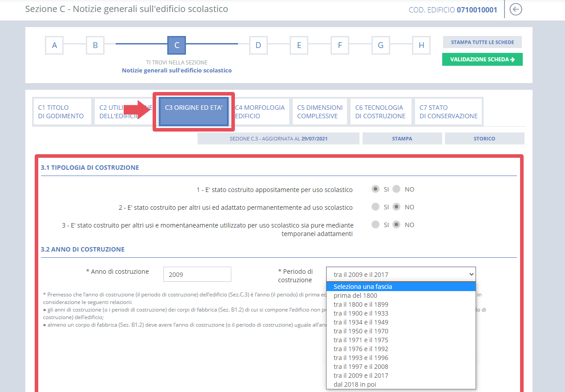Navigate to section B in the progress bar

coord(95,45)
